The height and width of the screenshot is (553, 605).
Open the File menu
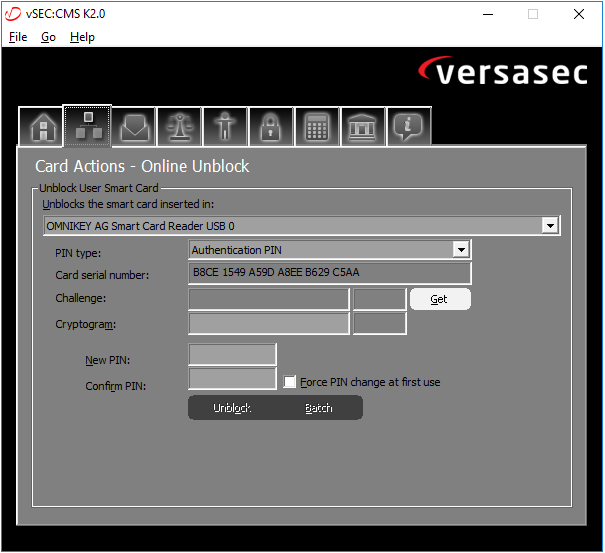point(18,37)
